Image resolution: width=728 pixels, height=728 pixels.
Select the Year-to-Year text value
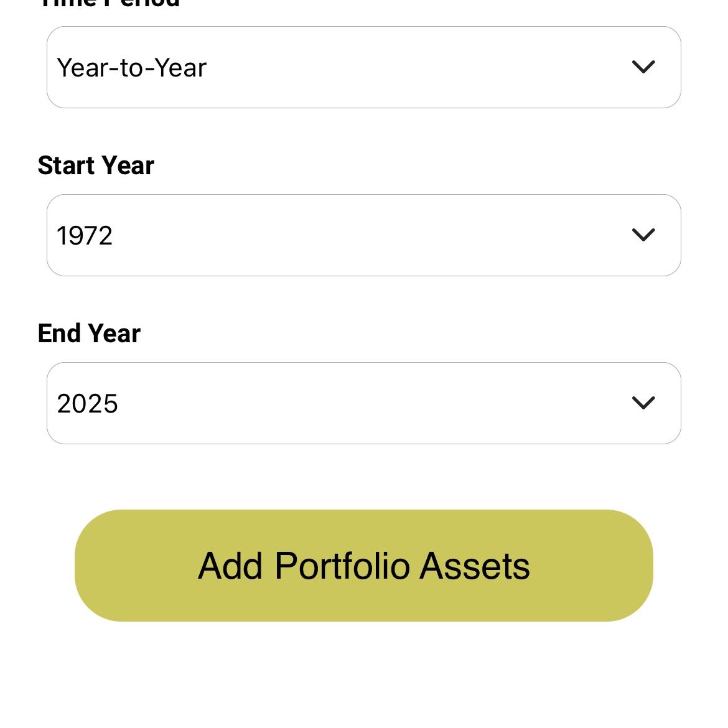pos(131,68)
